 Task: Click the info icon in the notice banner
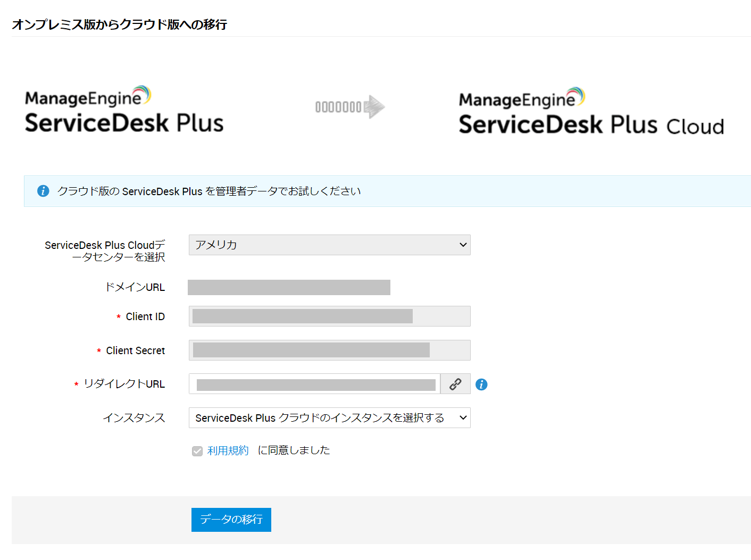click(43, 191)
